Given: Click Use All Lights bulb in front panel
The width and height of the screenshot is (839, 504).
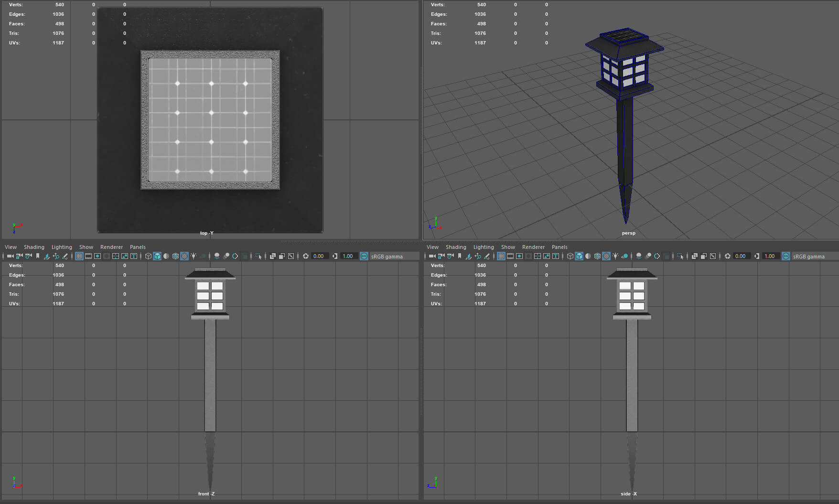Looking at the screenshot, I should 194,256.
